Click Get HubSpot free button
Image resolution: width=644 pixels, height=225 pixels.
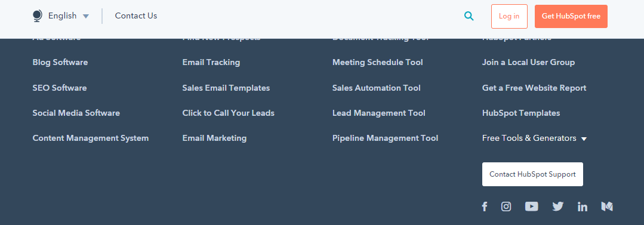[571, 17]
